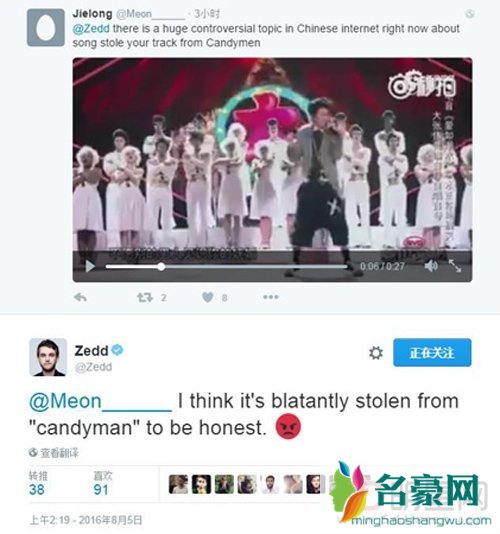Open Zedd's profile picture
This screenshot has height=534, width=500.
click(x=48, y=357)
